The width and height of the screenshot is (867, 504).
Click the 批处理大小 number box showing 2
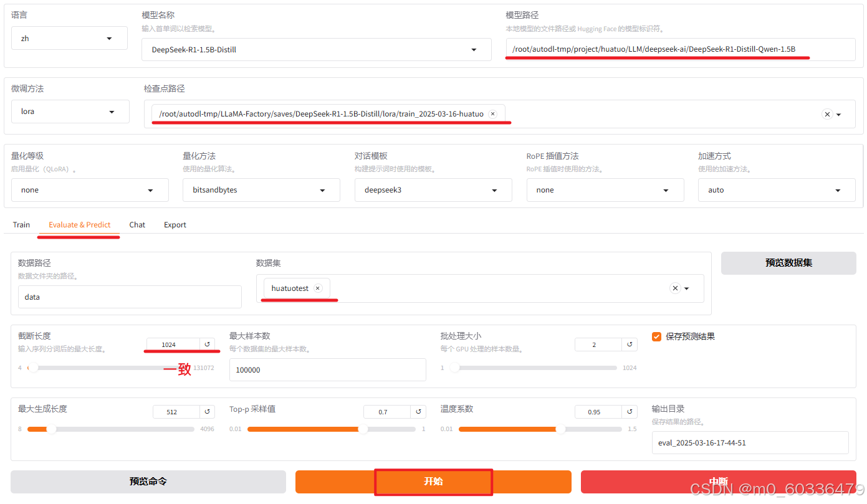pyautogui.click(x=598, y=344)
